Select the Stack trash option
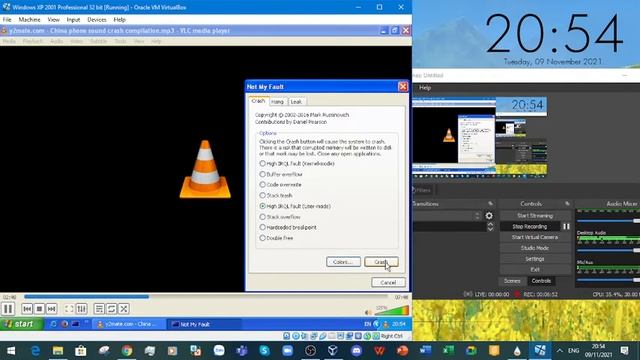This screenshot has height=360, width=640. [276, 196]
